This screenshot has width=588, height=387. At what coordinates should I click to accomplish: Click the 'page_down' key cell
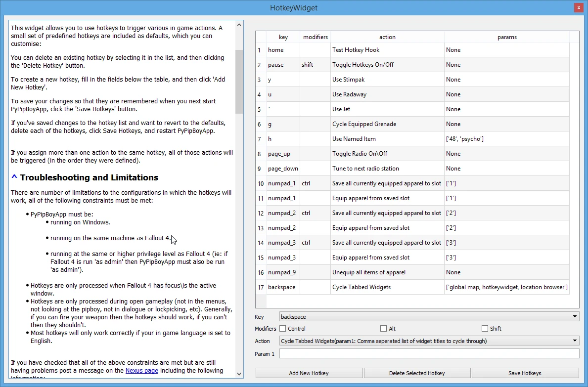coord(283,169)
